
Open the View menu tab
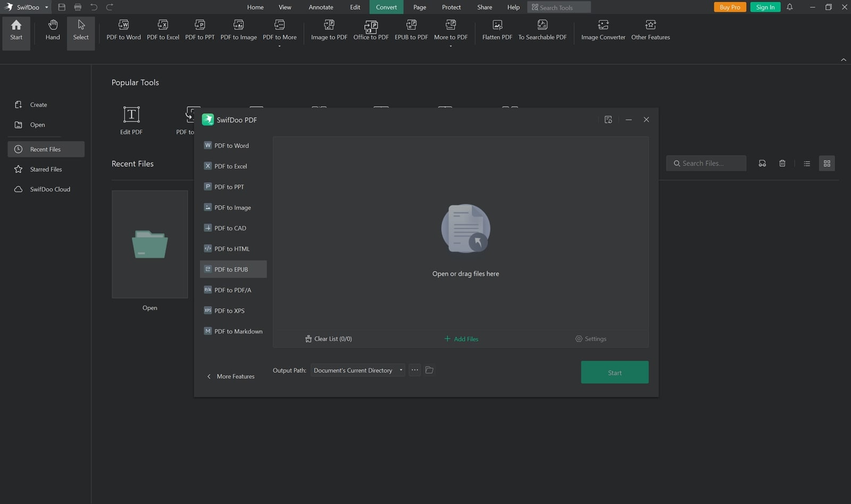[285, 7]
